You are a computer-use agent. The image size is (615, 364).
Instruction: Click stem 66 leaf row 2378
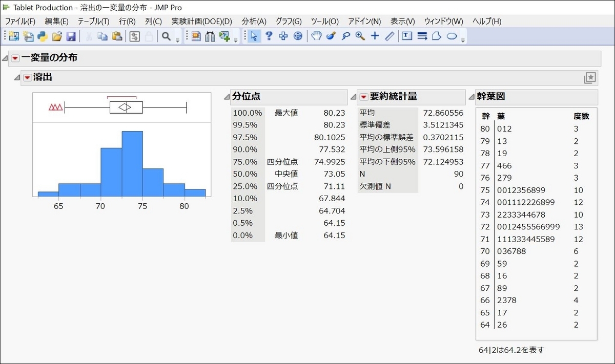coord(507,301)
